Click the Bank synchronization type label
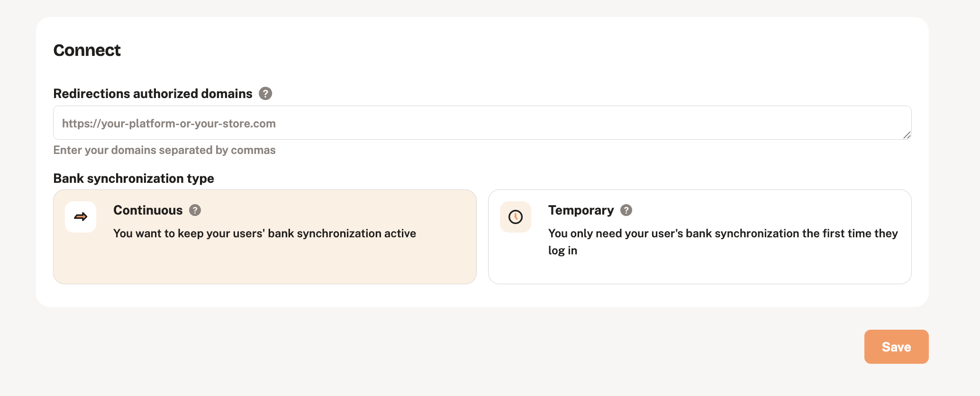 [134, 179]
